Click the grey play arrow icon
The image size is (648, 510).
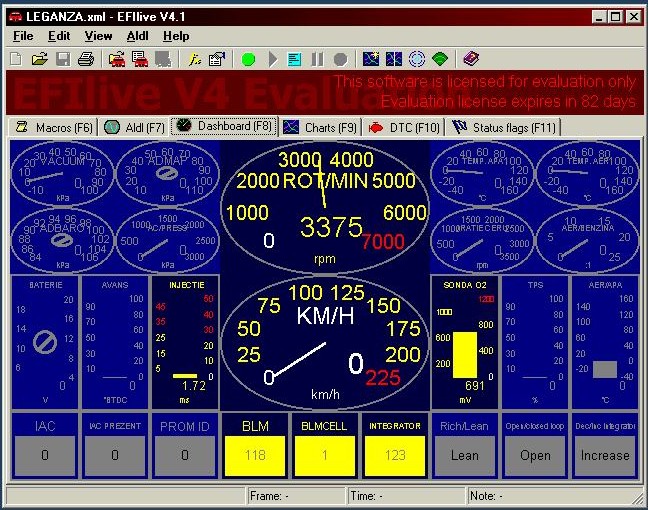click(x=273, y=59)
